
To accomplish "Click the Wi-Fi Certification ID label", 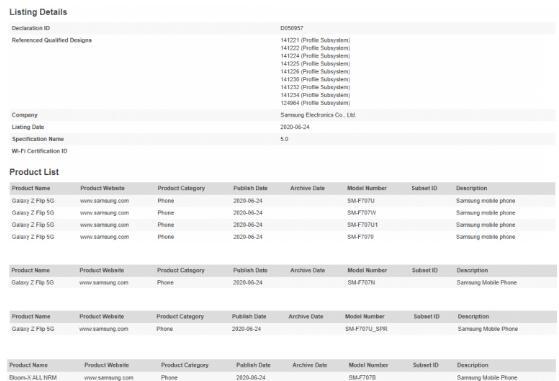I will pos(40,151).
